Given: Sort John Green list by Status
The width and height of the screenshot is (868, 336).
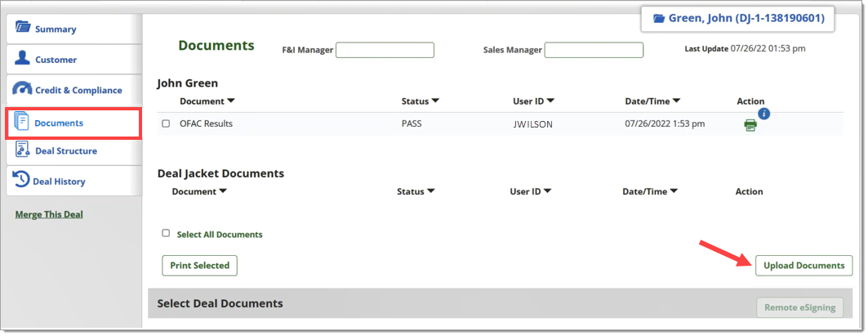Looking at the screenshot, I should click(421, 101).
